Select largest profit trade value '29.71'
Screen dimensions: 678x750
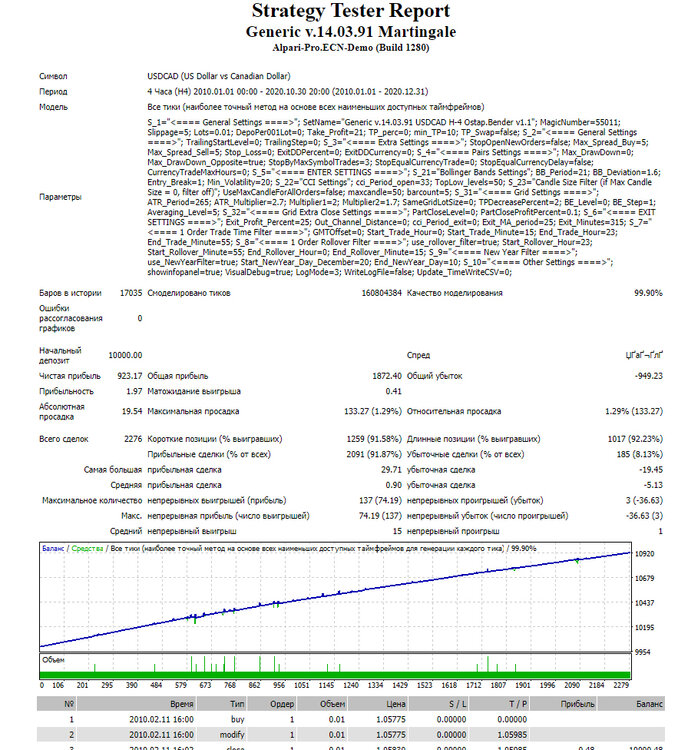click(x=391, y=470)
